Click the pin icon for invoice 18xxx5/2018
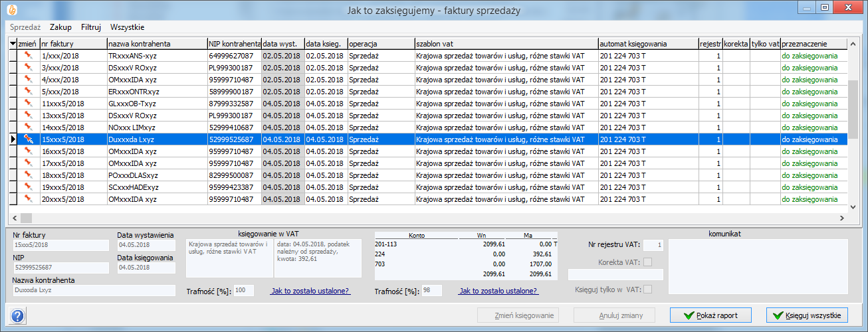Viewport: 868px width, 332px height. 28,175
